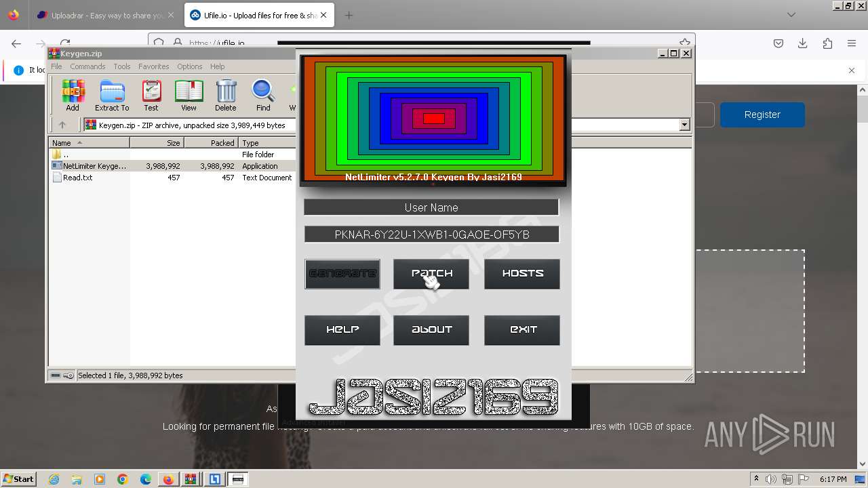Open WinRAR Help menu
Image resolution: width=868 pixels, height=488 pixels.
pyautogui.click(x=217, y=66)
